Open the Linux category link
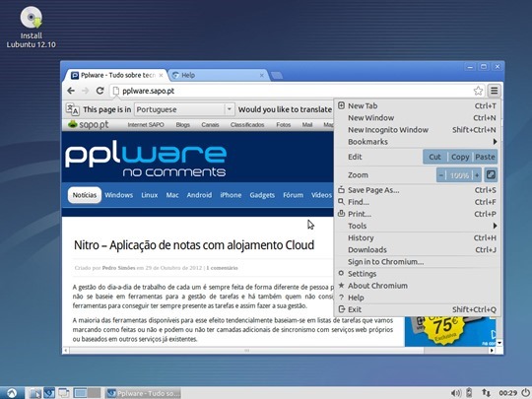The width and height of the screenshot is (532, 399). (x=150, y=195)
